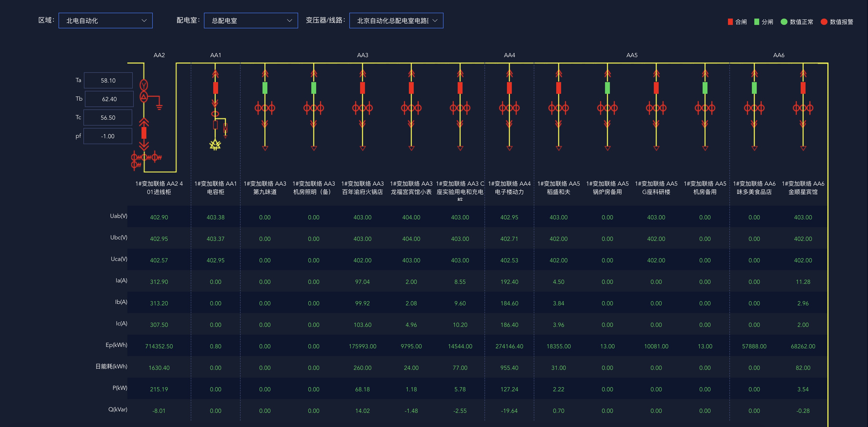Click the AA5 cabinet section header
This screenshot has width=868, height=427.
tap(632, 55)
